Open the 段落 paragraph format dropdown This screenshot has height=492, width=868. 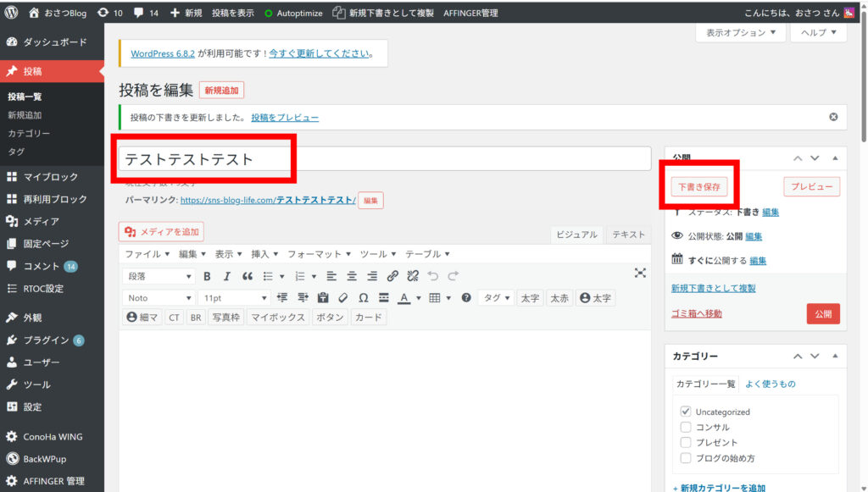coord(159,276)
